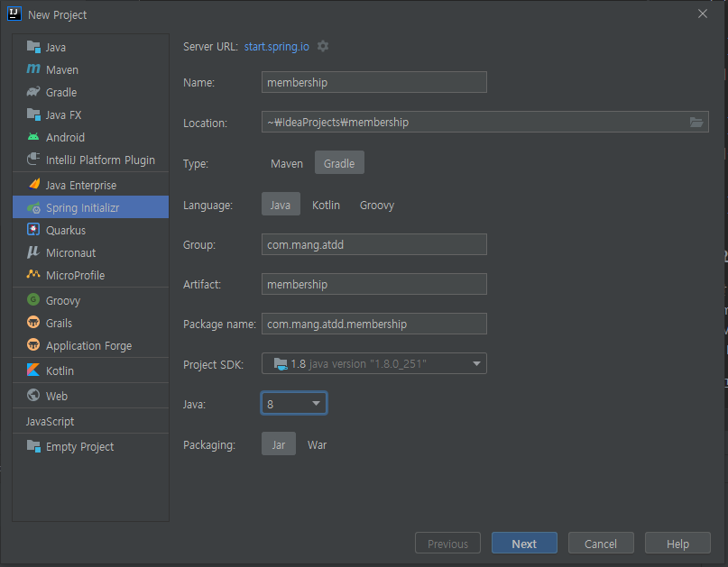Choose Java as language

coord(281,205)
